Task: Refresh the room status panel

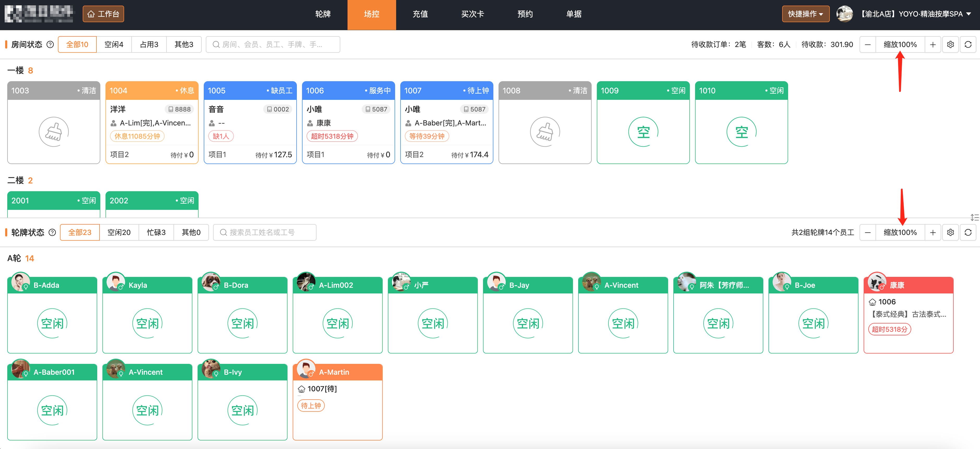Action: (x=968, y=45)
